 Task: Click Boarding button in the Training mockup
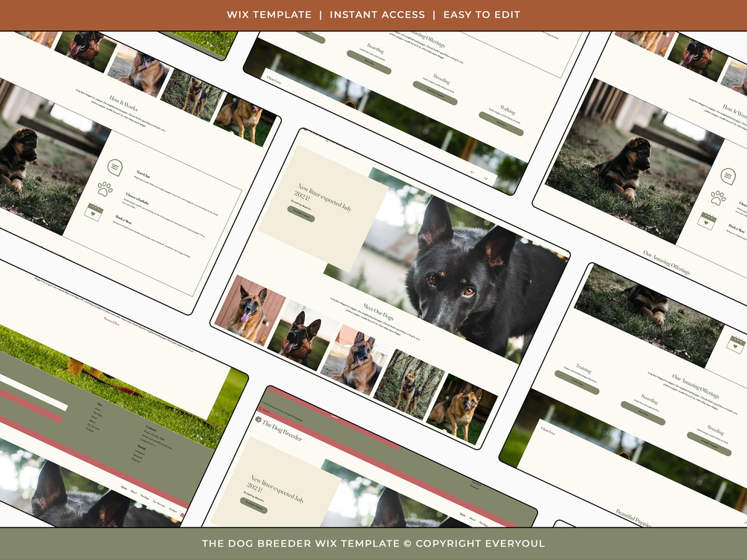643,414
